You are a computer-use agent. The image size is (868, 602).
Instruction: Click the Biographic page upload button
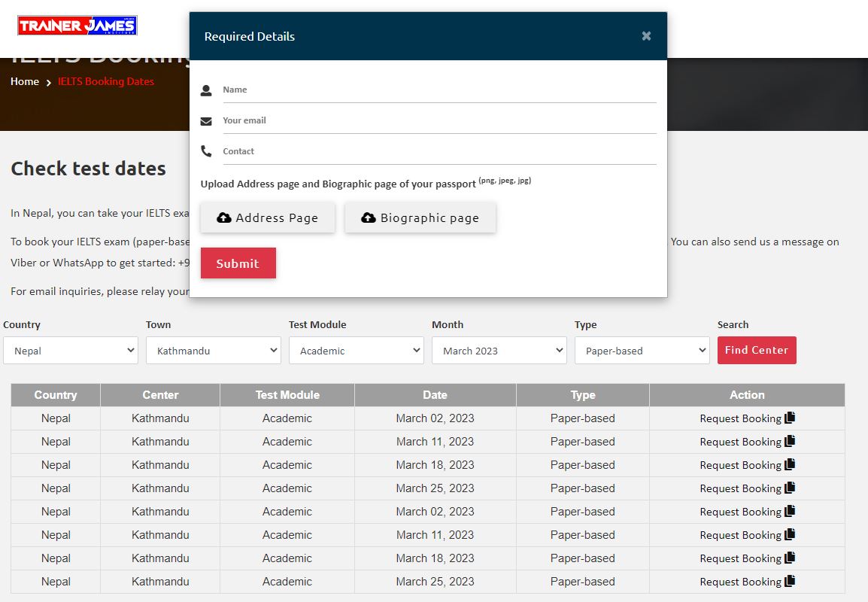tap(420, 217)
